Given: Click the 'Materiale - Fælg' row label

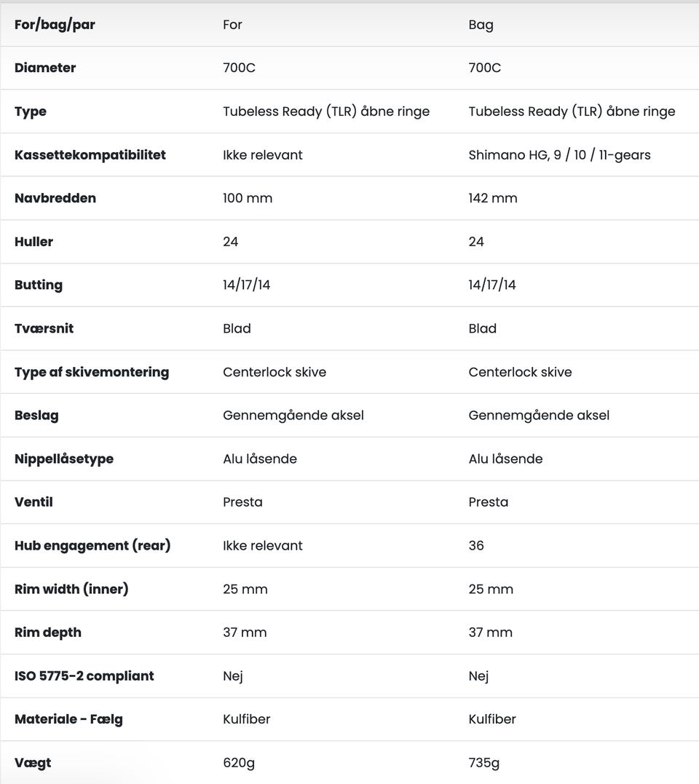Looking at the screenshot, I should (68, 719).
